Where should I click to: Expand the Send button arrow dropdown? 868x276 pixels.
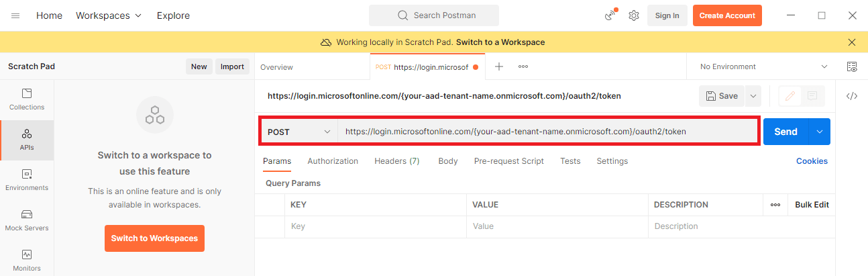(x=820, y=132)
